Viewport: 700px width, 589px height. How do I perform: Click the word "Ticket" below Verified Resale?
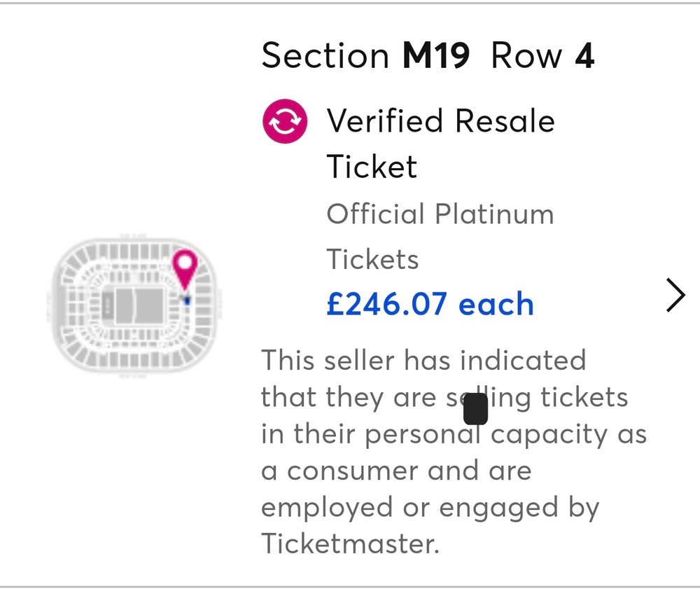pyautogui.click(x=372, y=167)
